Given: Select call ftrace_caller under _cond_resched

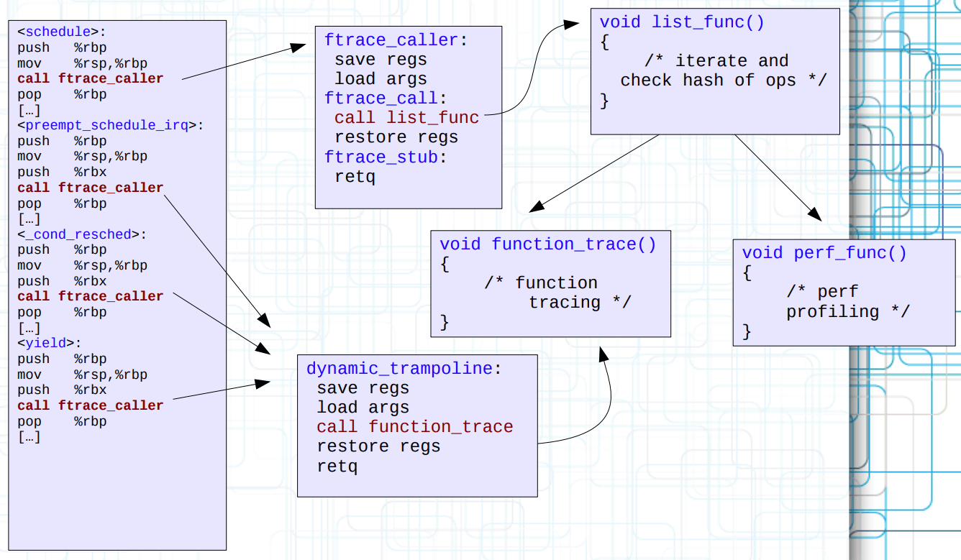Looking at the screenshot, I should [x=90, y=296].
